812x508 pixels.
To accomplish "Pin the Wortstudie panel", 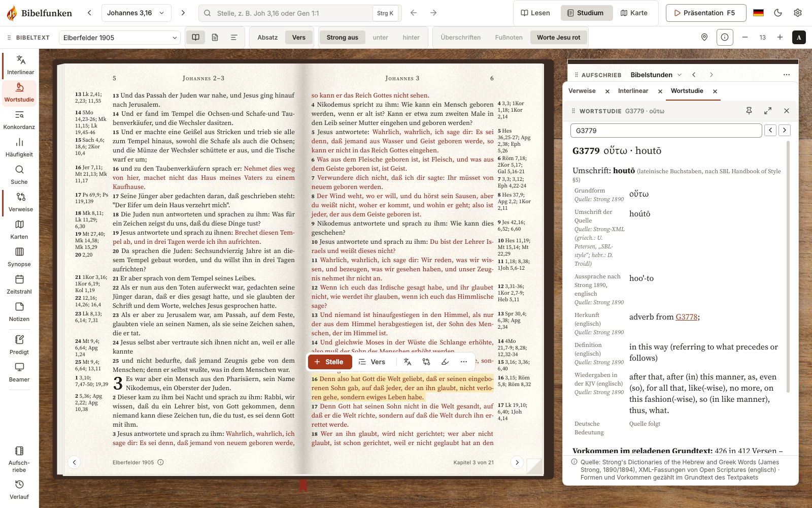I will 749,111.
